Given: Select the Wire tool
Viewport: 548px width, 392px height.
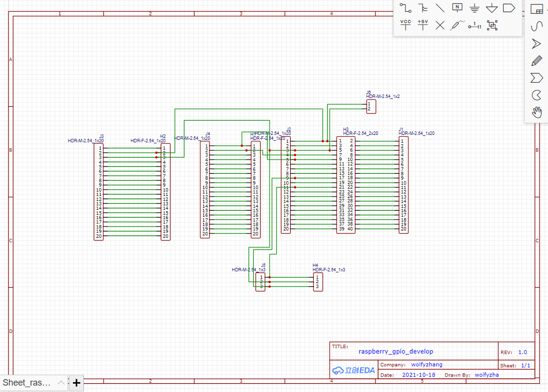Looking at the screenshot, I should [x=405, y=8].
